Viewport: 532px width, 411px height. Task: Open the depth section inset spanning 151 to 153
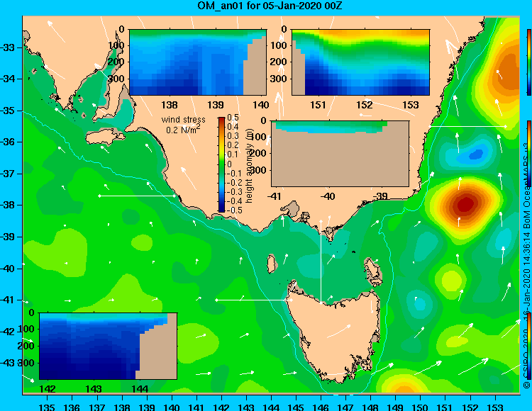point(360,62)
